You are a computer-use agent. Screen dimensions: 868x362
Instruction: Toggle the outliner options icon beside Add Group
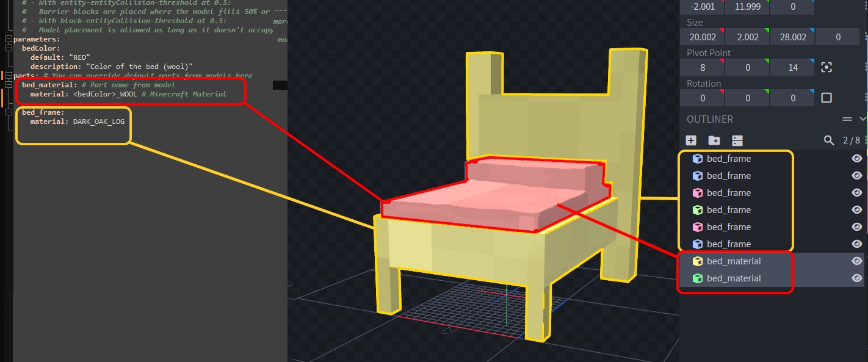coord(737,140)
